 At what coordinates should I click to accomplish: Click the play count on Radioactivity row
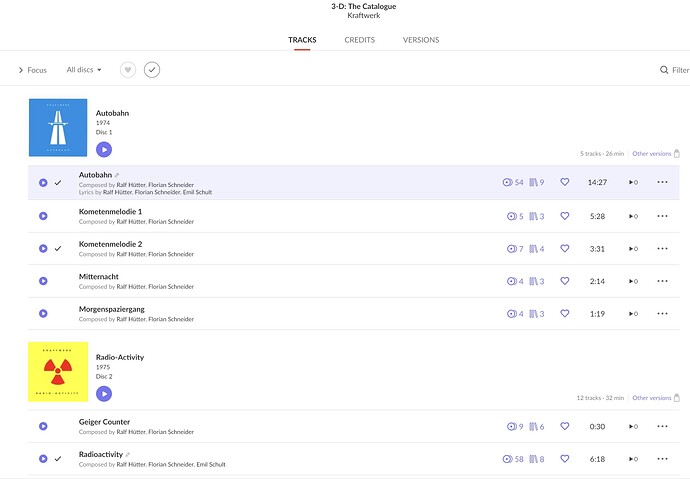tap(633, 459)
